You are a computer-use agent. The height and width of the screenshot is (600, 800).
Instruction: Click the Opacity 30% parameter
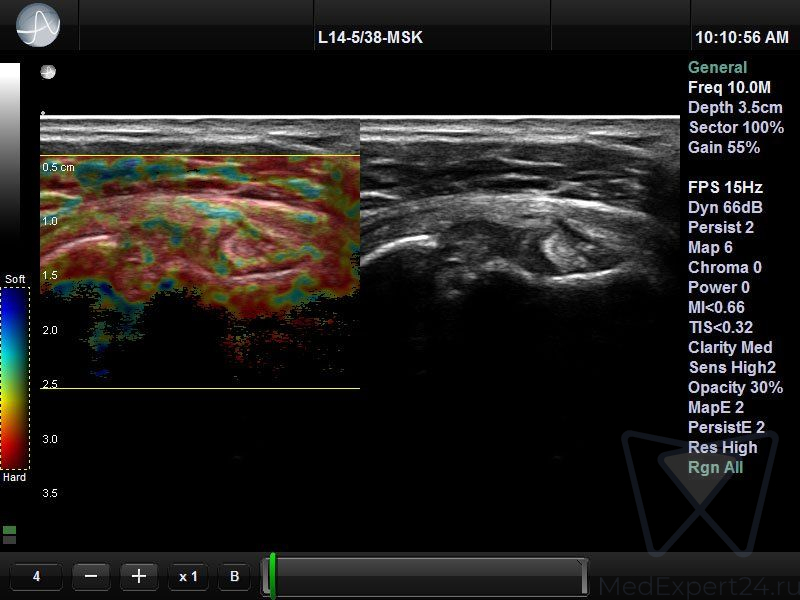point(735,387)
